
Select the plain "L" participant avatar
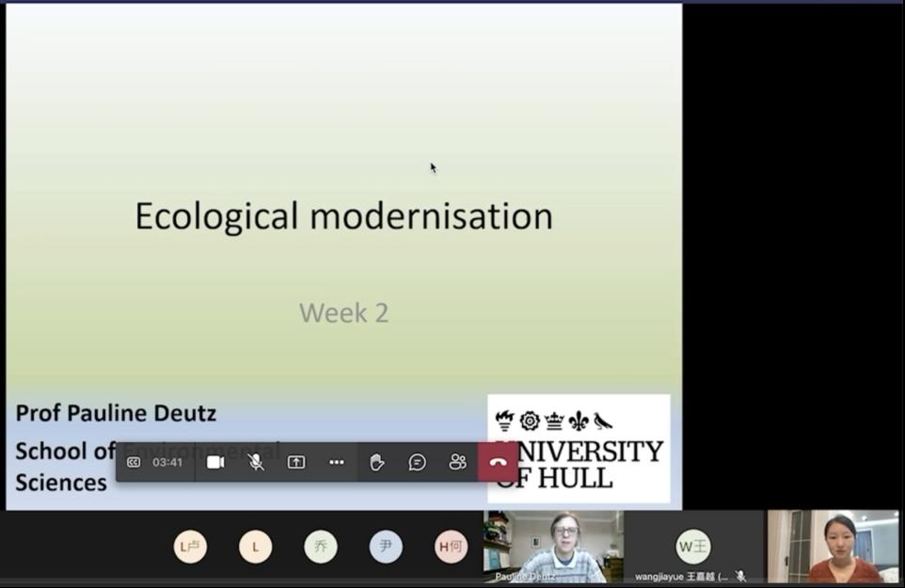(x=255, y=547)
